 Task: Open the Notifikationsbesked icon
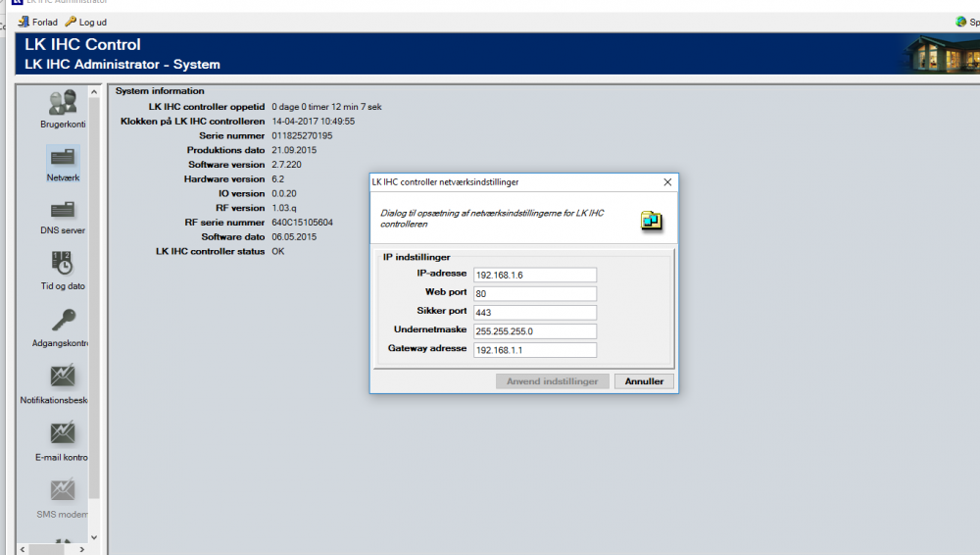tap(63, 377)
